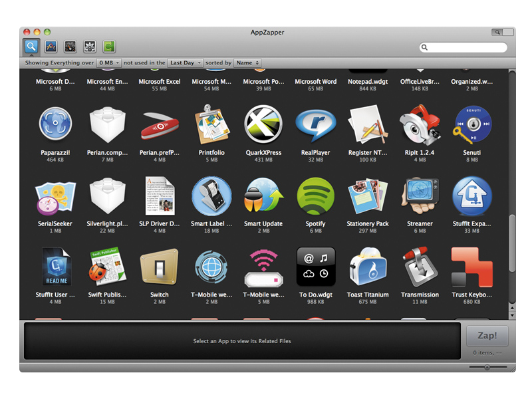Click the Microsoft En... label
Image resolution: width=532 pixels, height=399 pixels.
[107, 82]
